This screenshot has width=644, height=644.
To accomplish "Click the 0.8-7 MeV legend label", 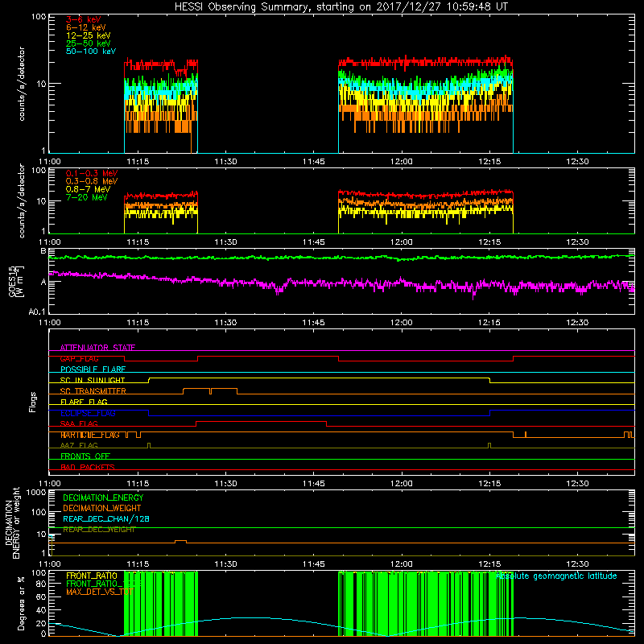I will coord(89,189).
